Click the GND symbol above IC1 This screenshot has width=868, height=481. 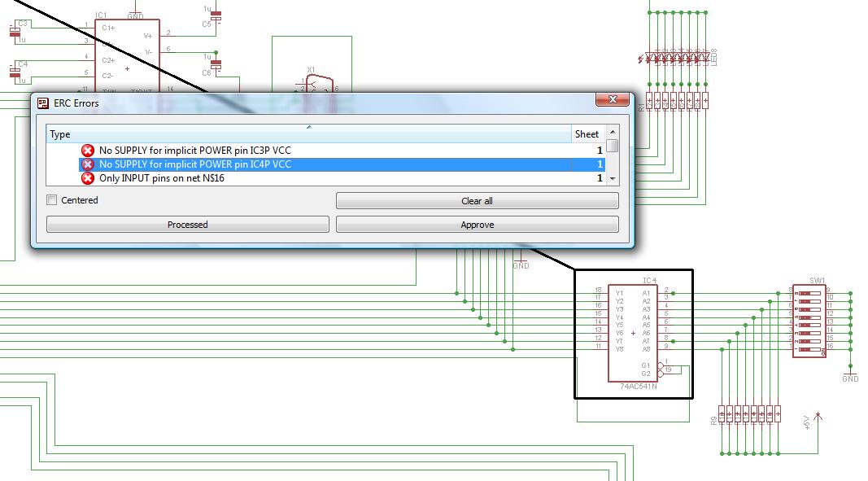point(136,12)
